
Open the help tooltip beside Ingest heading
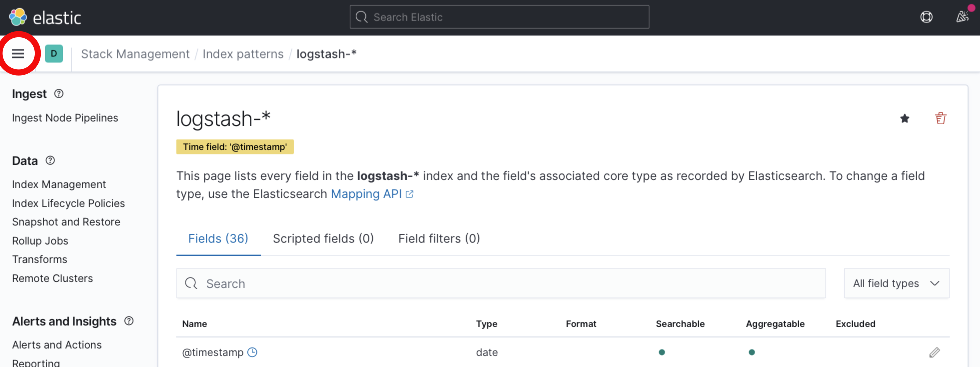(59, 94)
